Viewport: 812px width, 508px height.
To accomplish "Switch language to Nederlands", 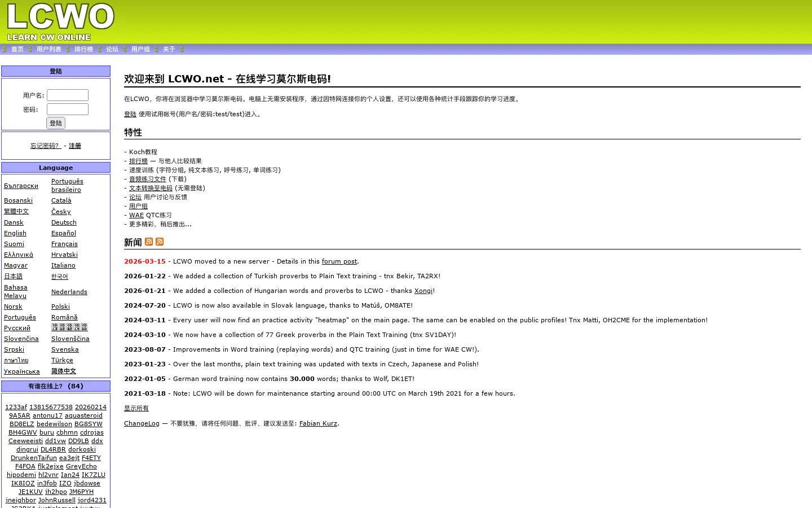I will tap(69, 292).
